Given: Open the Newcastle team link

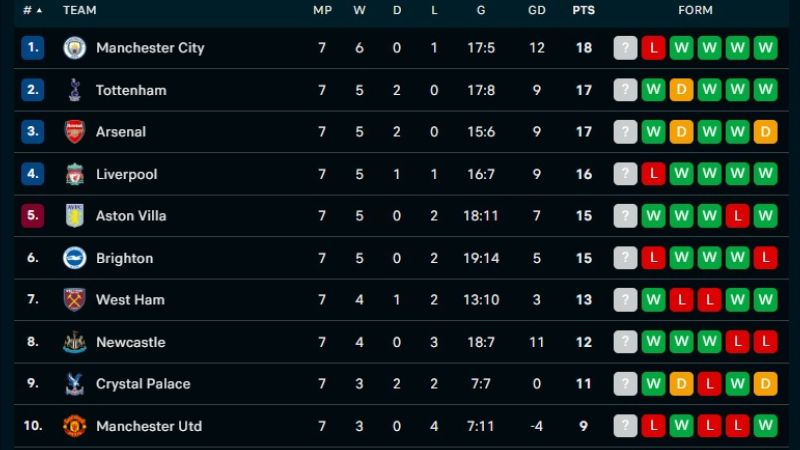Looking at the screenshot, I should pyautogui.click(x=131, y=342).
